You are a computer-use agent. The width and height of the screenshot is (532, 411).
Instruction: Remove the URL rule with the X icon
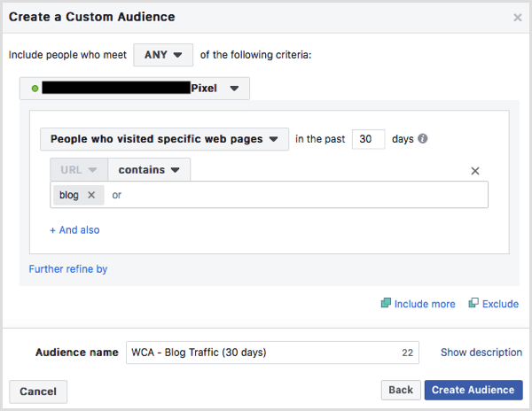pyautogui.click(x=474, y=171)
